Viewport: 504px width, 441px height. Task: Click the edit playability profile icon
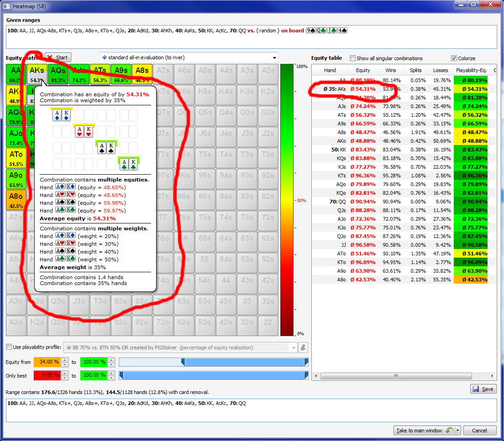[303, 348]
